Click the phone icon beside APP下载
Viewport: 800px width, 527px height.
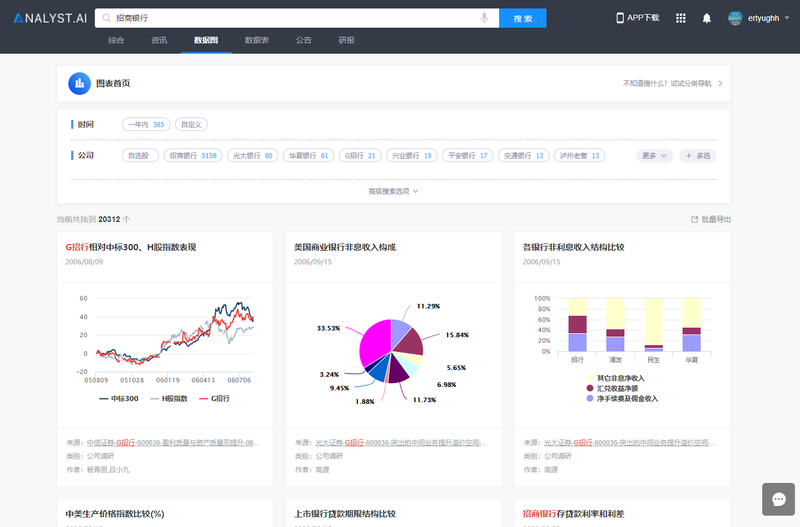620,18
